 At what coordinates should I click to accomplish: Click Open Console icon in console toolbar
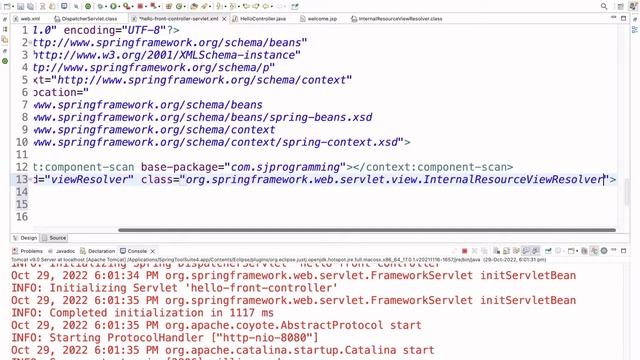coord(571,251)
